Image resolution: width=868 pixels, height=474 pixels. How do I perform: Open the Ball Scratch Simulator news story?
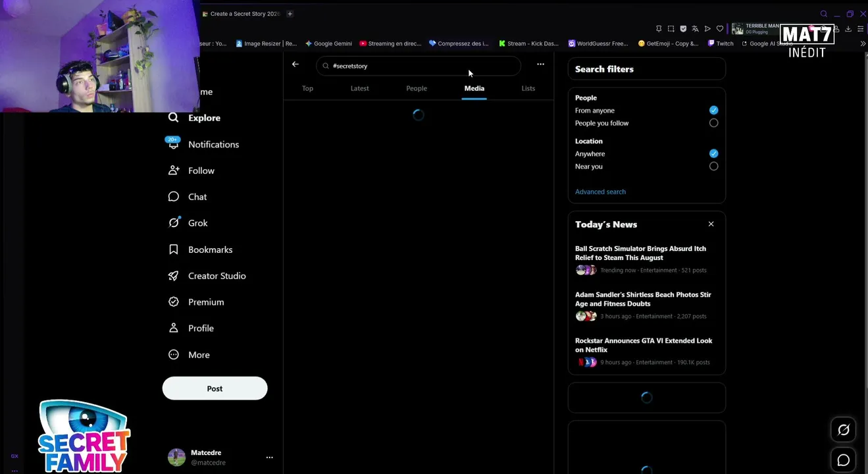(646, 259)
